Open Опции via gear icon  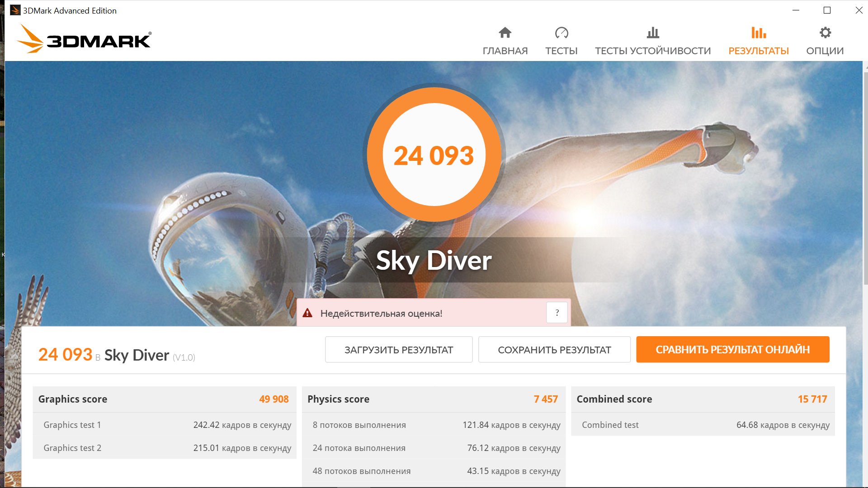(x=825, y=33)
